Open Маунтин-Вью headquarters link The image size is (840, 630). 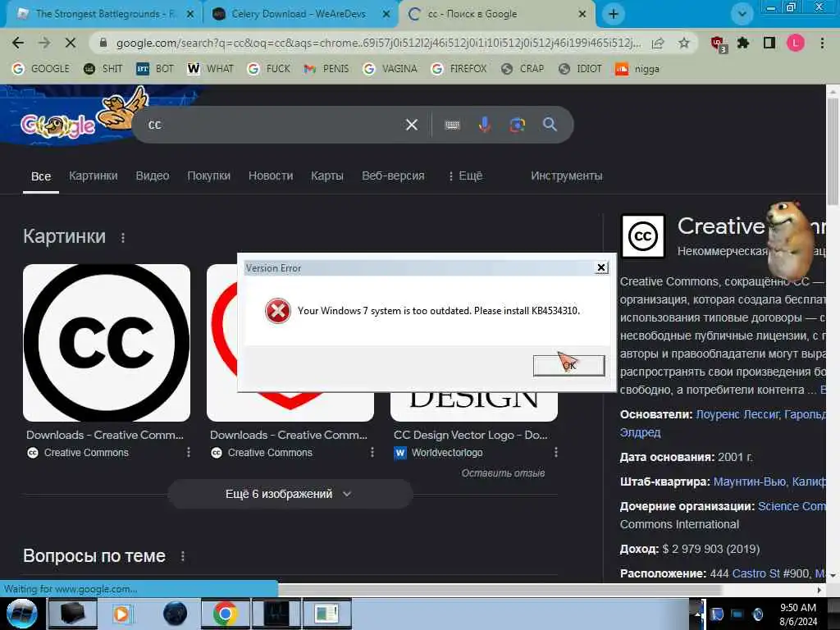click(750, 482)
